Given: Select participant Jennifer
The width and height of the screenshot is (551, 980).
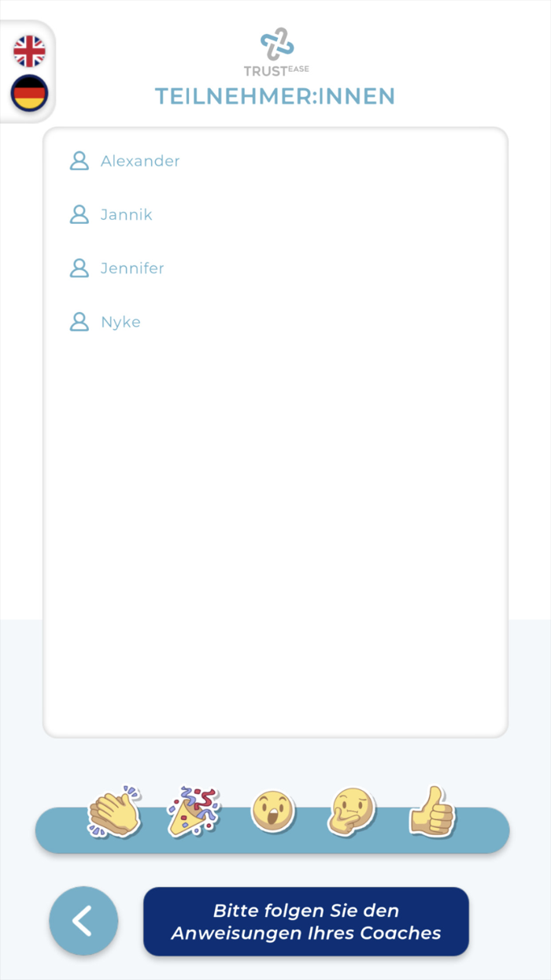Looking at the screenshot, I should (x=132, y=268).
